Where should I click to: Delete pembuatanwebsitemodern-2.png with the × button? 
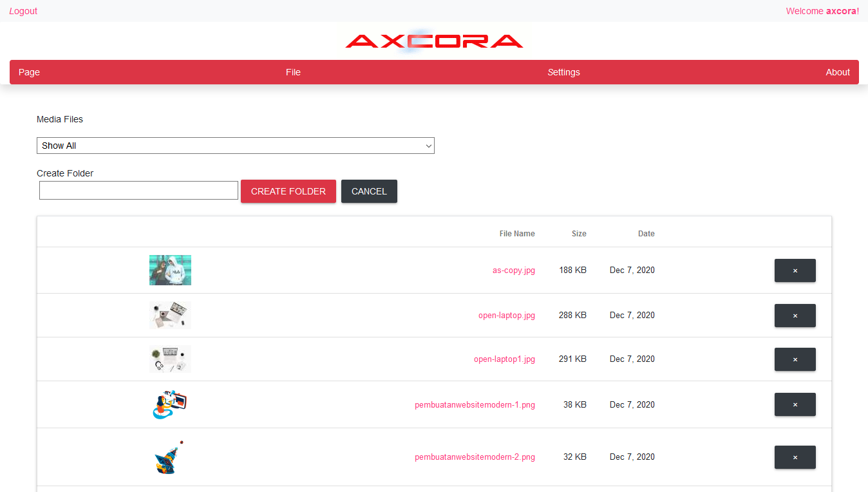pyautogui.click(x=795, y=457)
